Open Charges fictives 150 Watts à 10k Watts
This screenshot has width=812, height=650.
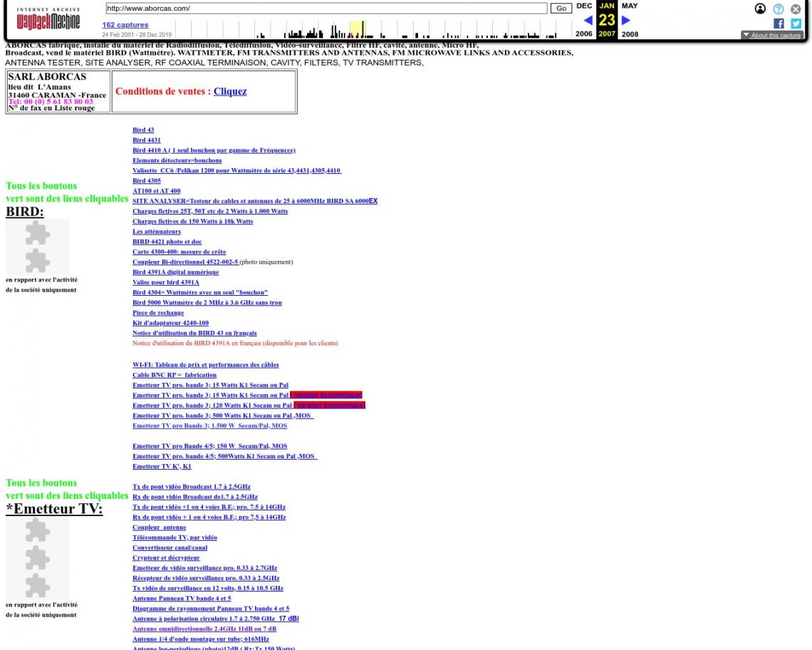[192, 222]
